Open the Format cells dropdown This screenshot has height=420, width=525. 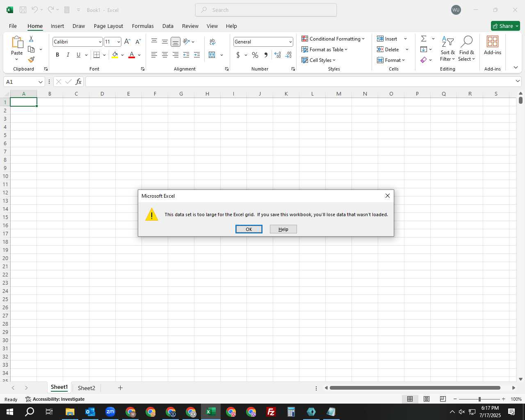coord(391,60)
